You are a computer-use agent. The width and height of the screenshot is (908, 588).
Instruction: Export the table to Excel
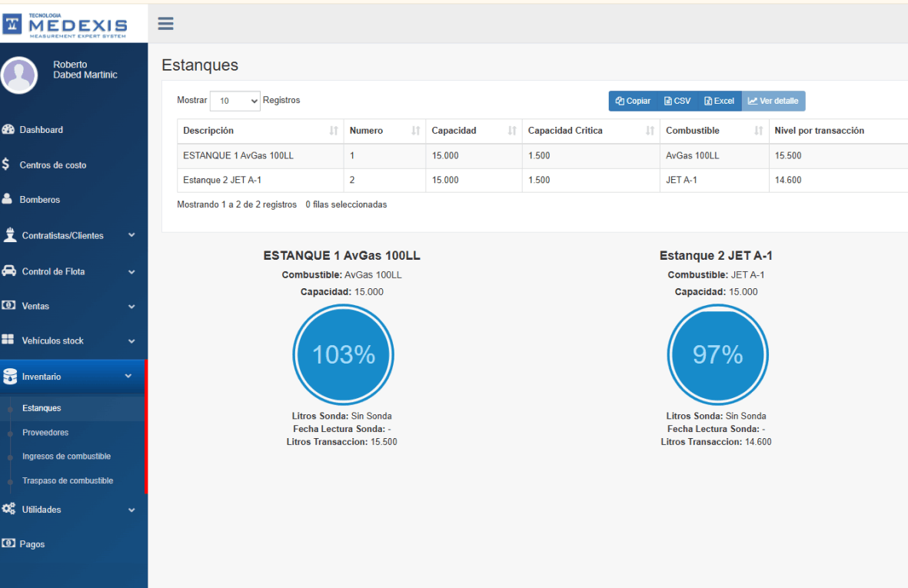coord(718,101)
